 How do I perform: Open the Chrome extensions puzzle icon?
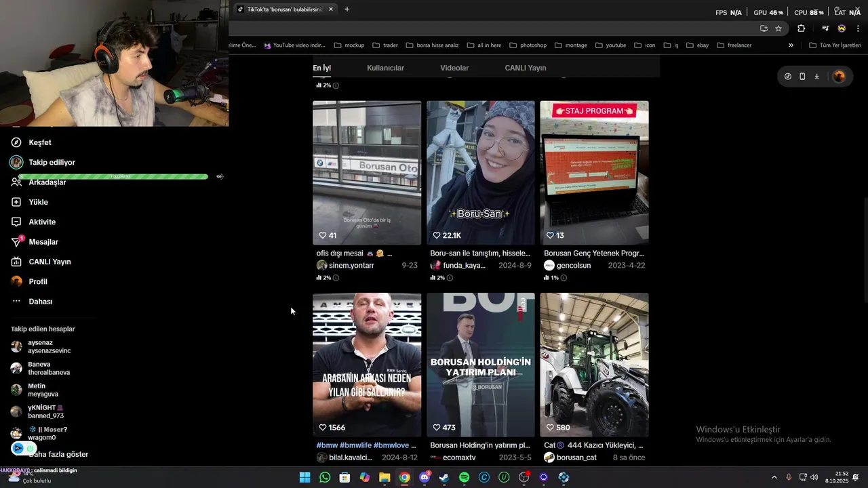801,28
